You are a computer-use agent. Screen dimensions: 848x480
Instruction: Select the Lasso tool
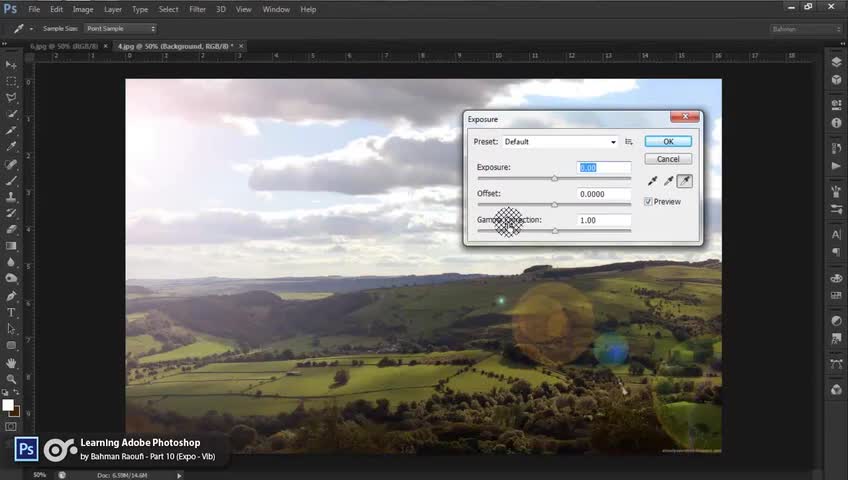pos(11,97)
